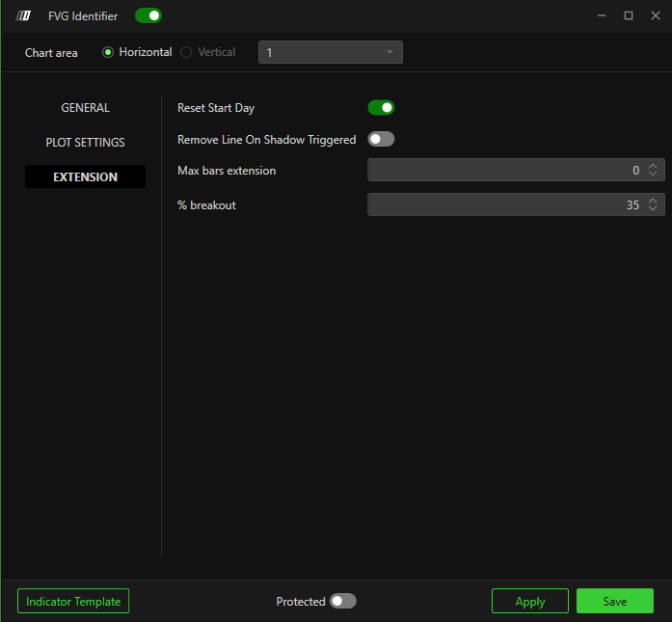Select the Horizontal chart area option
The width and height of the screenshot is (672, 622).
(x=108, y=52)
